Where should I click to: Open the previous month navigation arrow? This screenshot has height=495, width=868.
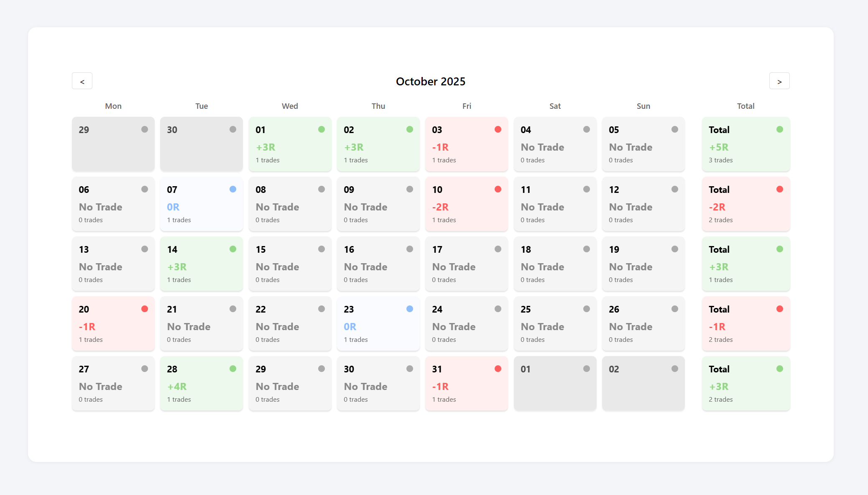click(x=82, y=81)
